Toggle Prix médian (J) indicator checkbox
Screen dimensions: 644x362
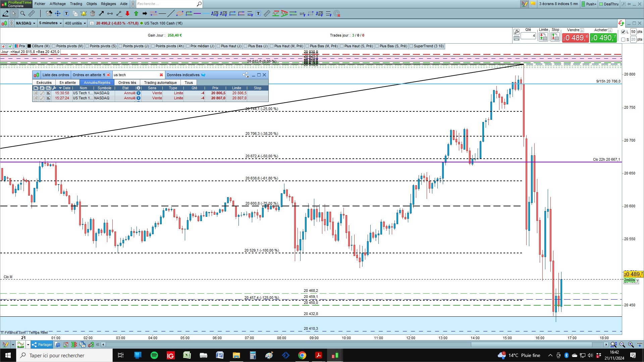tap(188, 46)
